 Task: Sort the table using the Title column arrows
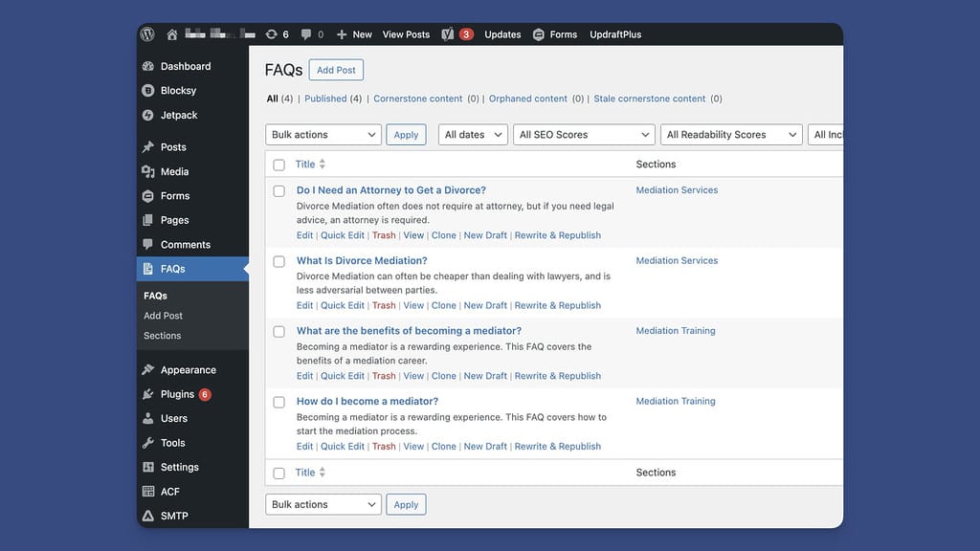(321, 164)
